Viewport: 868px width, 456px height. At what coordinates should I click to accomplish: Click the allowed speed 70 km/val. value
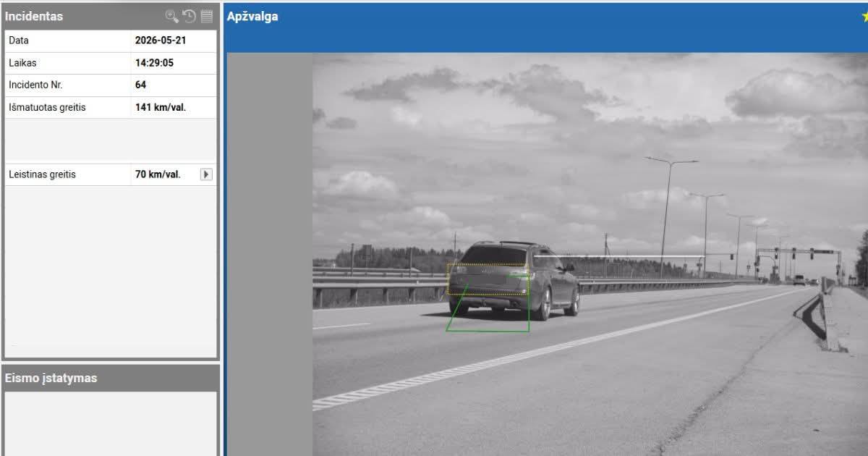pyautogui.click(x=158, y=174)
